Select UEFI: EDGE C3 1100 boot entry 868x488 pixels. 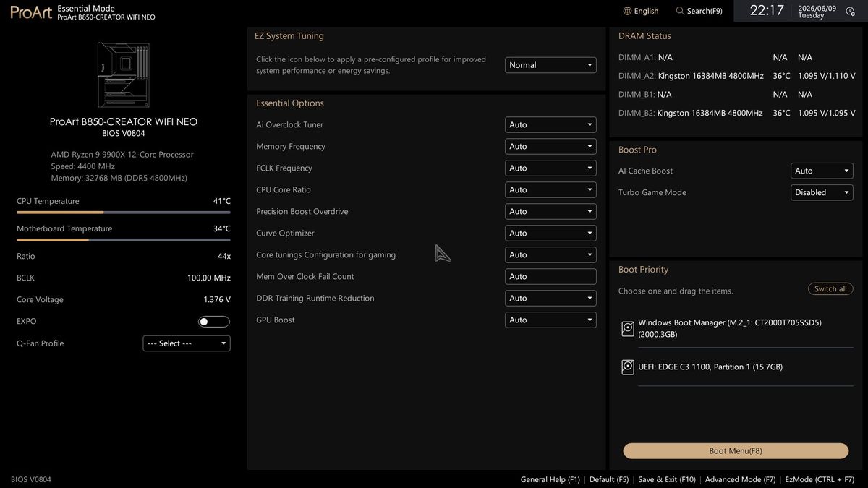coord(737,367)
